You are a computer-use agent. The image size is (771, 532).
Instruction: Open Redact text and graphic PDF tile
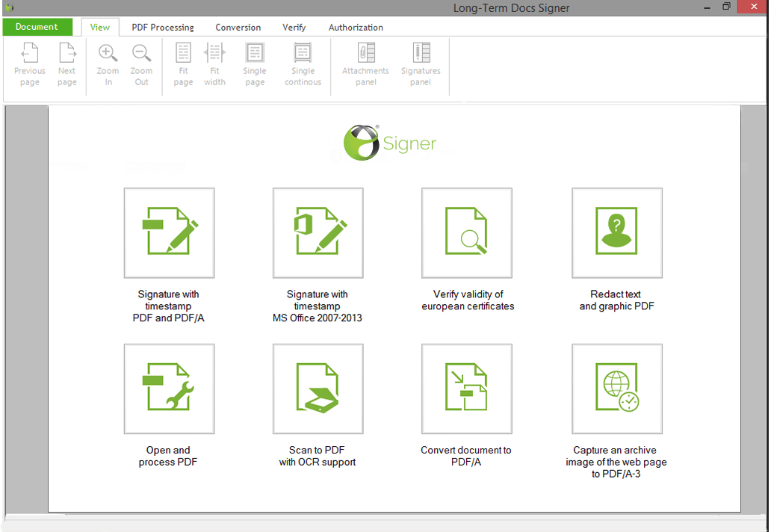[x=617, y=232]
